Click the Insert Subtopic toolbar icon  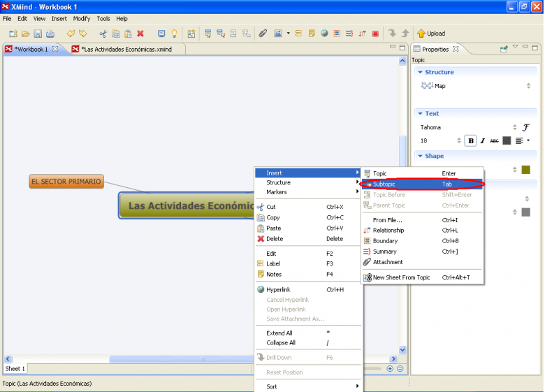(221, 34)
